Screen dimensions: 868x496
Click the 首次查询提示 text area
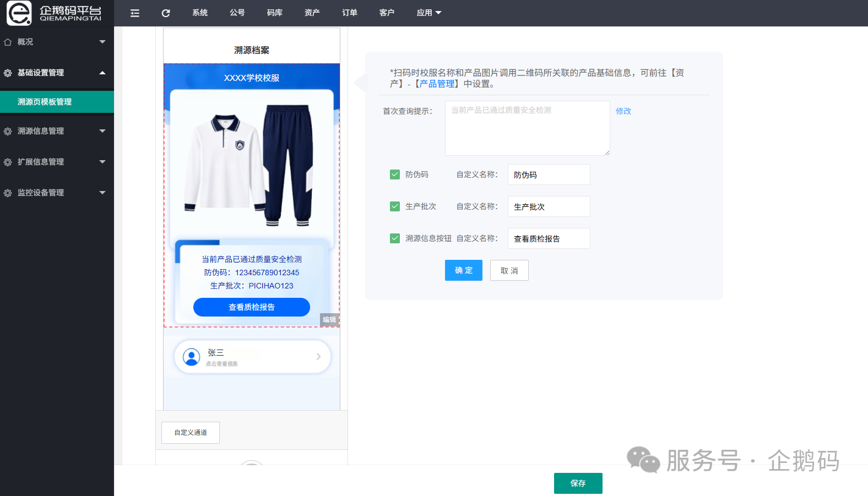click(528, 128)
